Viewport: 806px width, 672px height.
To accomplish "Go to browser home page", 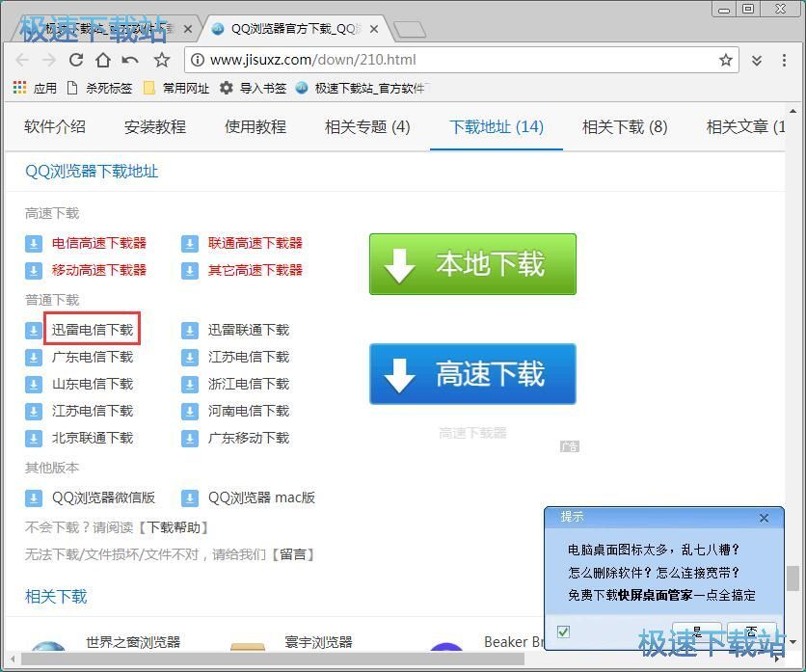I will coord(103,60).
